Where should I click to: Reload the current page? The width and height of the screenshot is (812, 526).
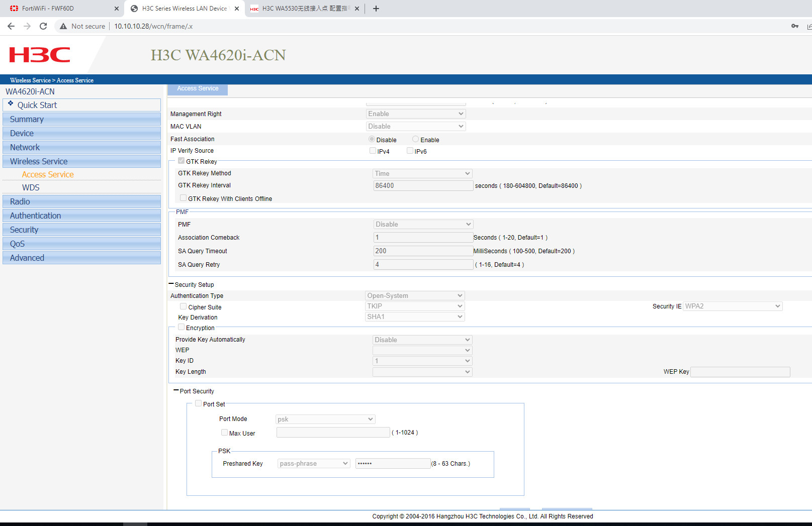click(x=43, y=26)
